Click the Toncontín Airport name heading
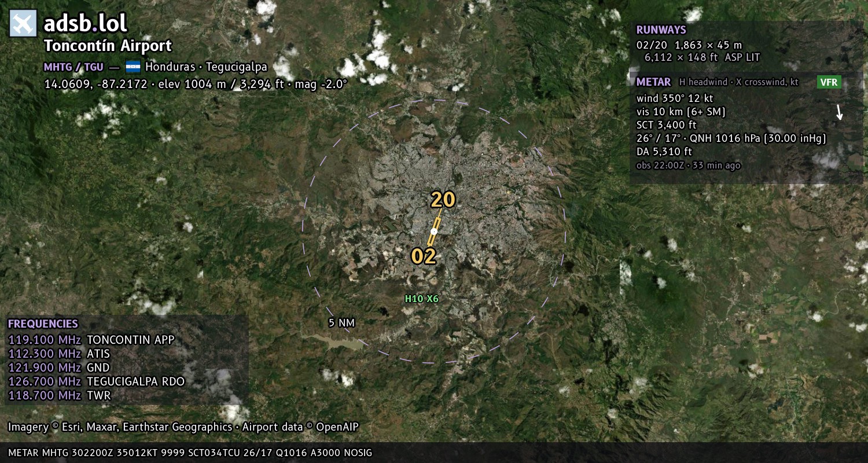The image size is (868, 463). tap(108, 46)
